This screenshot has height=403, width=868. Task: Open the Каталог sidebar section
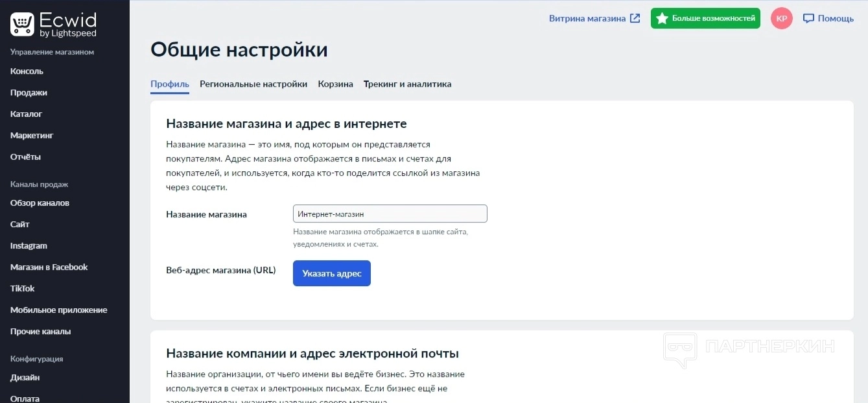point(26,114)
